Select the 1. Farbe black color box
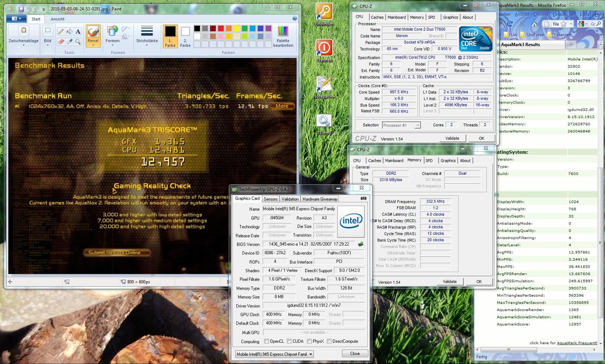The image size is (605, 364). point(170,36)
